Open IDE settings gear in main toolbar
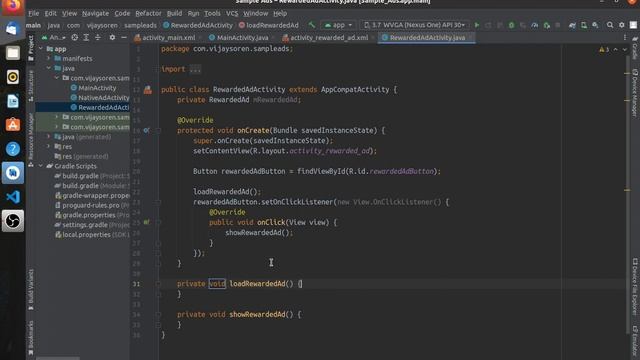The image size is (640, 360). point(622,25)
